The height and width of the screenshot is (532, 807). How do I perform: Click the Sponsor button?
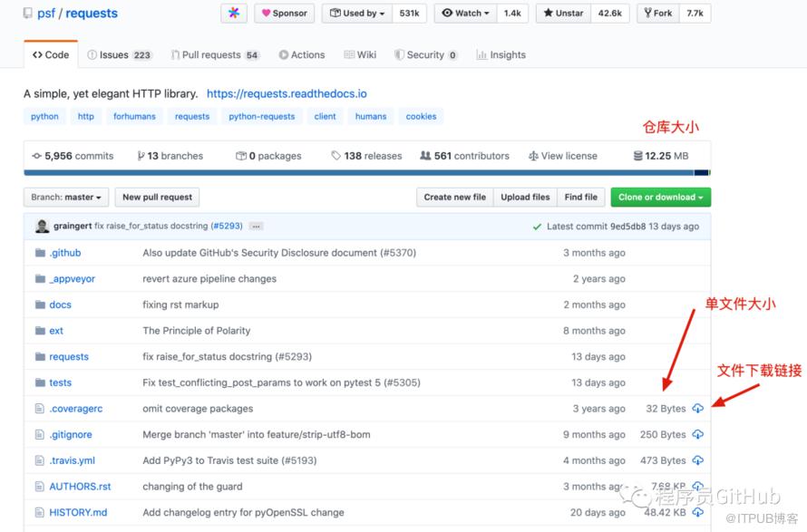(284, 14)
